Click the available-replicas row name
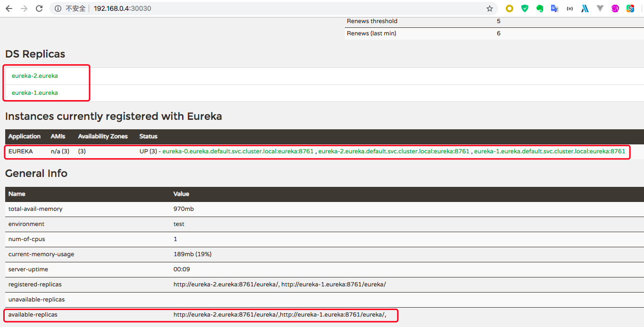The height and width of the screenshot is (327, 644). [x=33, y=314]
